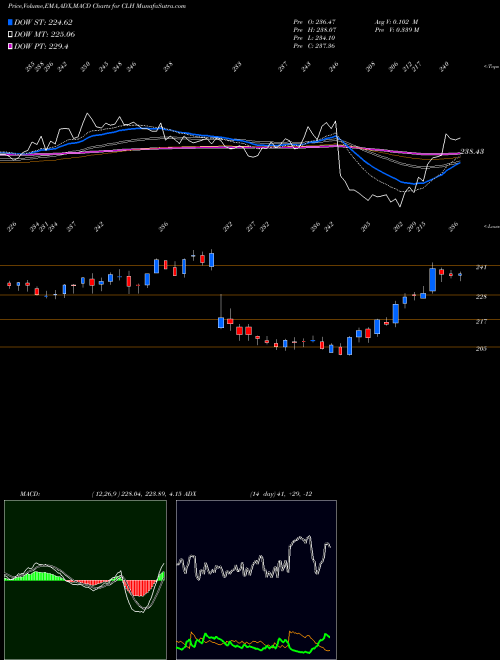
Task: Click the 205 price level label
Action: [481, 349]
